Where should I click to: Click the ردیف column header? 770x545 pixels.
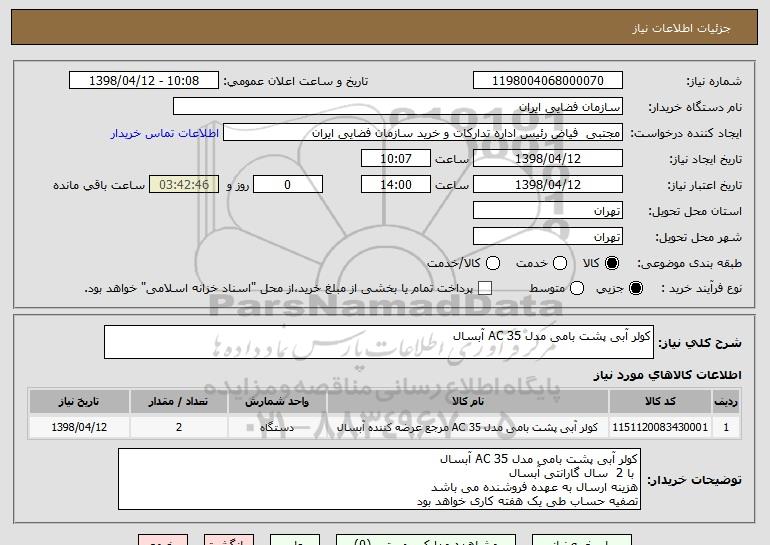[726, 402]
